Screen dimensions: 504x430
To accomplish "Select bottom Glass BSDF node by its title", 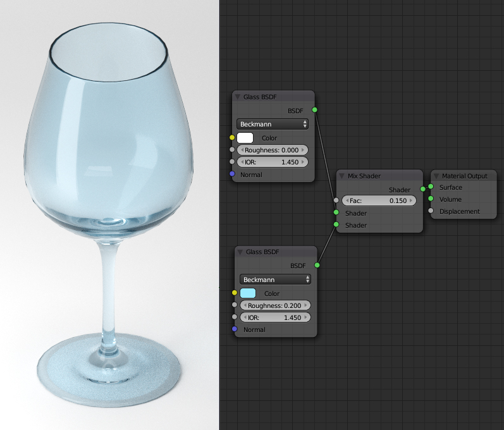I will [262, 252].
